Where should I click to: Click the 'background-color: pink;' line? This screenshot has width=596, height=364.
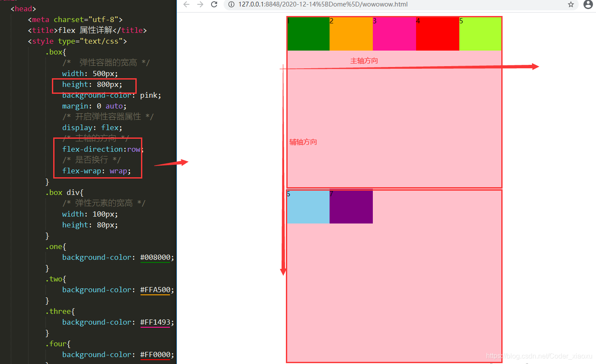click(112, 95)
